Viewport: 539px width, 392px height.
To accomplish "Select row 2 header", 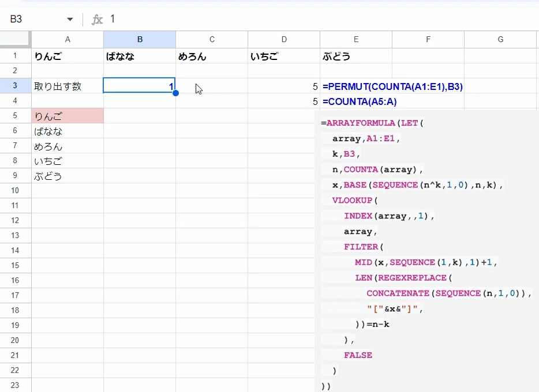I will (x=15, y=70).
